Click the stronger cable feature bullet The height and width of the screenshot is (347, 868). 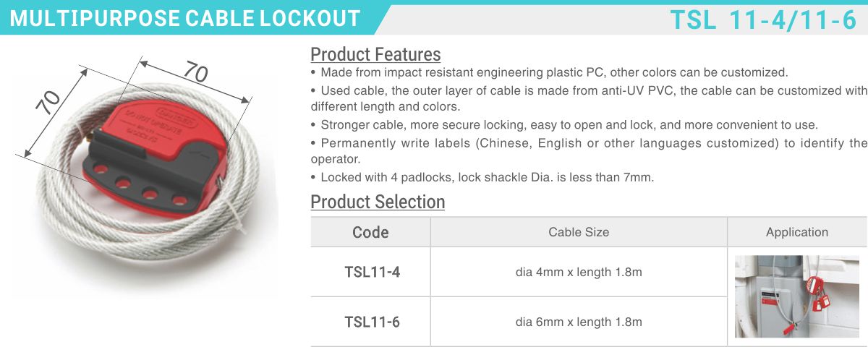point(564,124)
